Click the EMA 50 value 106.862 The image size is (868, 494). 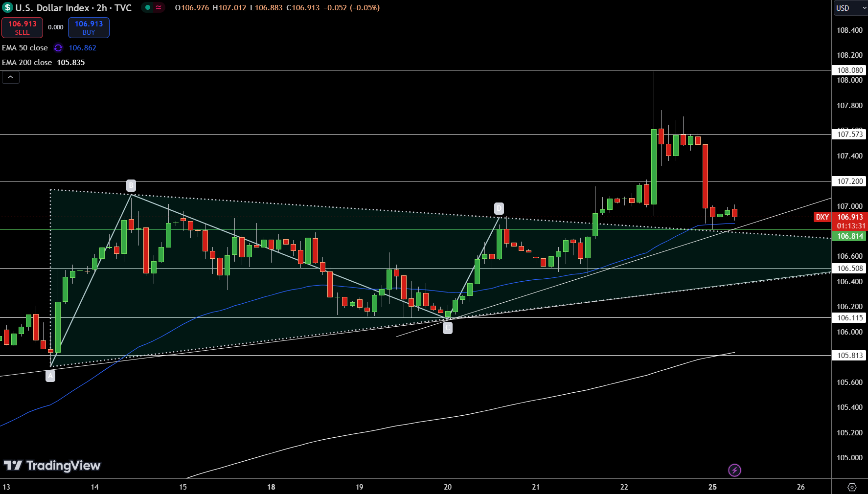coord(83,48)
